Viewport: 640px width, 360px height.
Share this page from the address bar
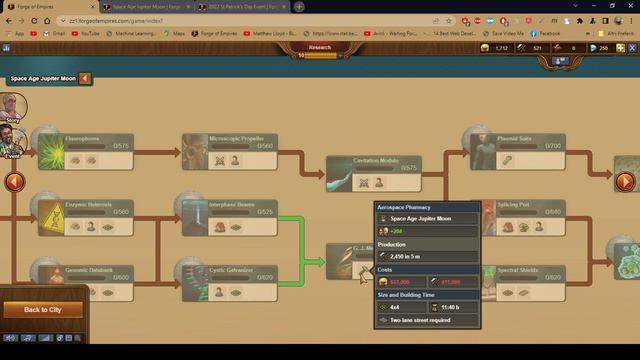(x=436, y=21)
